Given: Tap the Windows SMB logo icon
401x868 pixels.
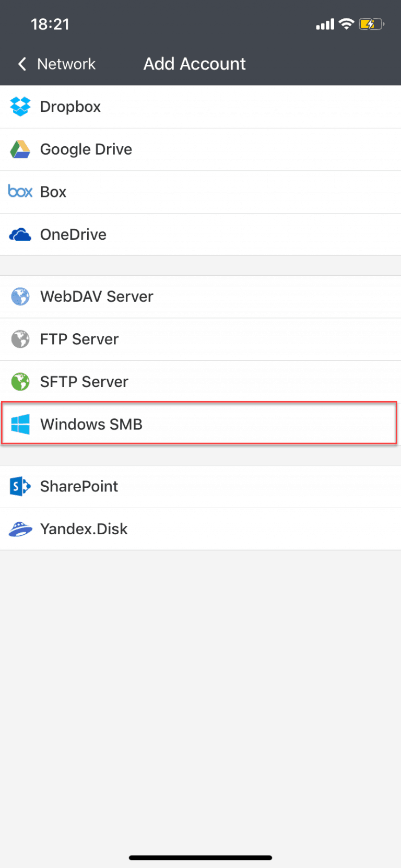Looking at the screenshot, I should coord(20,424).
